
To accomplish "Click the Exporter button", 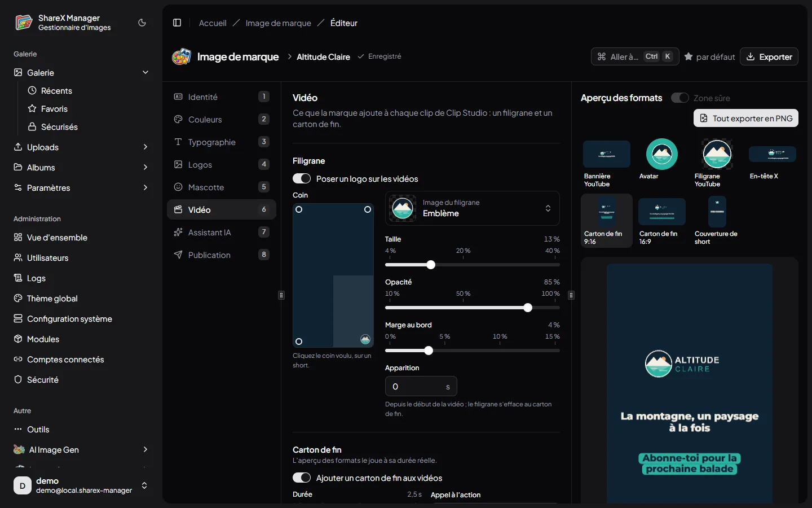I will [769, 56].
